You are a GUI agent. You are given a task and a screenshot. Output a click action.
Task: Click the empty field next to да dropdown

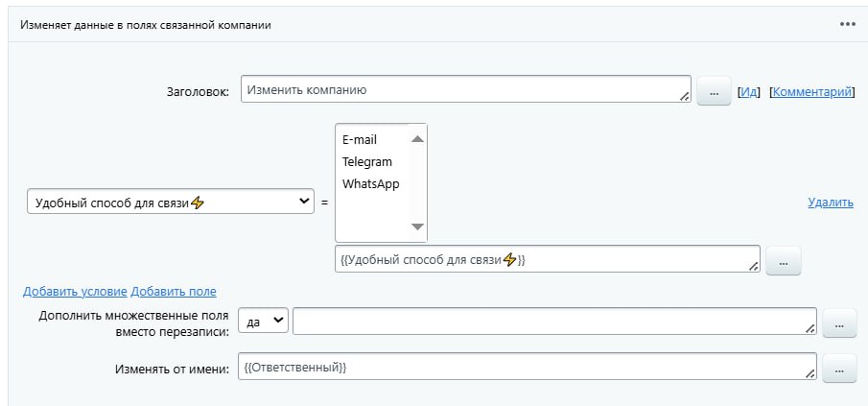[x=551, y=322]
